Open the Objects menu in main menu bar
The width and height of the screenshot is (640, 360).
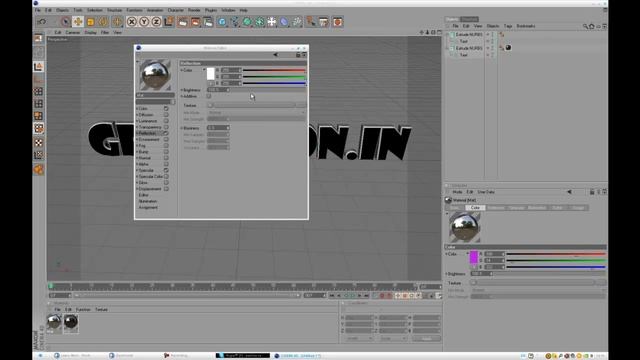click(62, 10)
